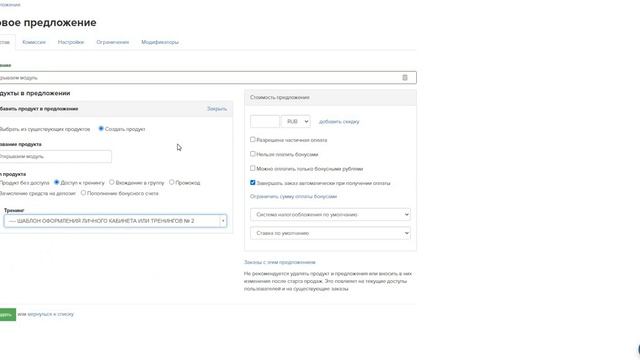The width and height of the screenshot is (640, 360).
Task: Open the Ставка по умолчанию dropdown
Action: 330,233
